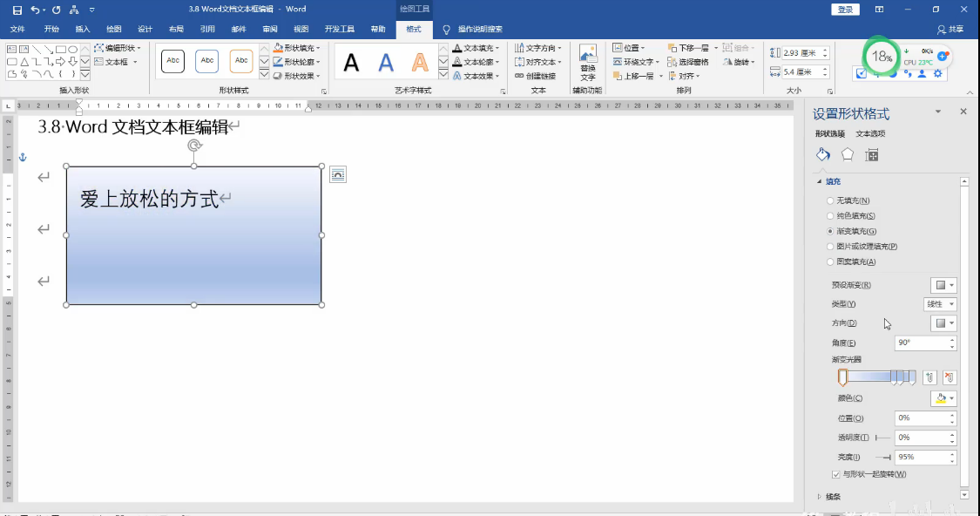The height and width of the screenshot is (516, 980).
Task: Click the 透明度 transparency slider
Action: pyautogui.click(x=882, y=438)
